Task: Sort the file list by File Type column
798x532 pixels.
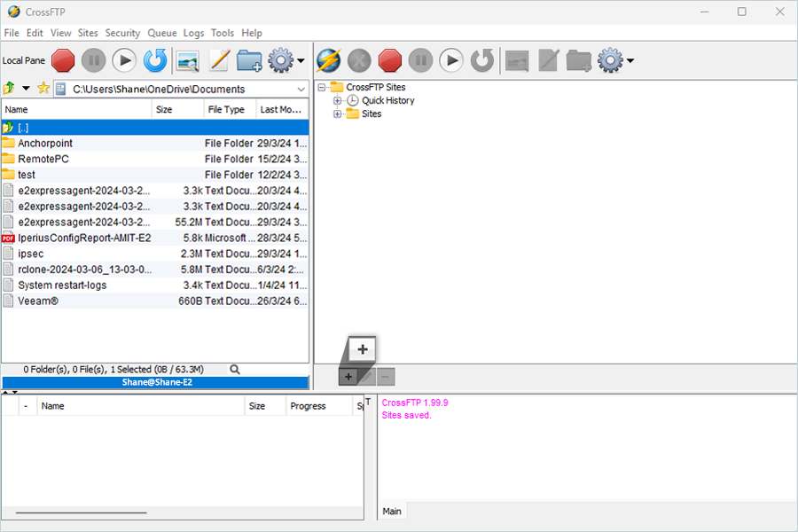Action: [x=230, y=109]
